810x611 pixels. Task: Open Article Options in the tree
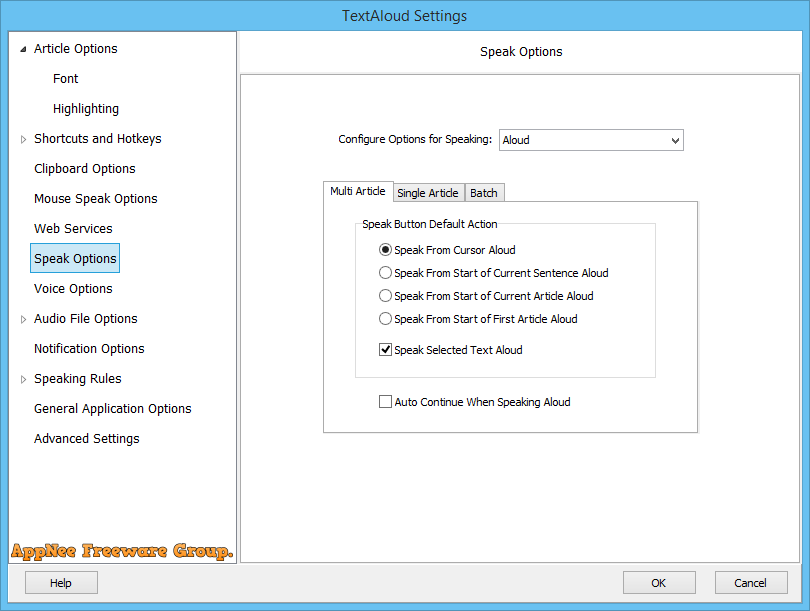[x=76, y=49]
